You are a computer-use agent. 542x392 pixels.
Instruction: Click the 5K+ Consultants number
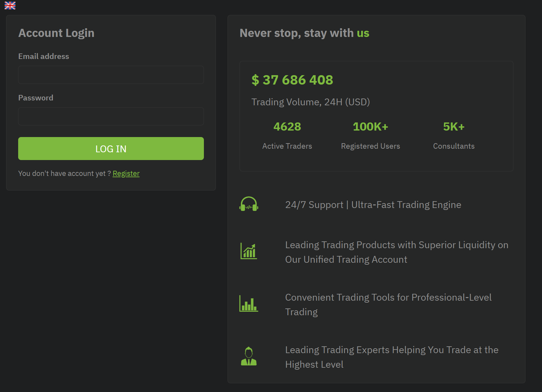tap(454, 127)
